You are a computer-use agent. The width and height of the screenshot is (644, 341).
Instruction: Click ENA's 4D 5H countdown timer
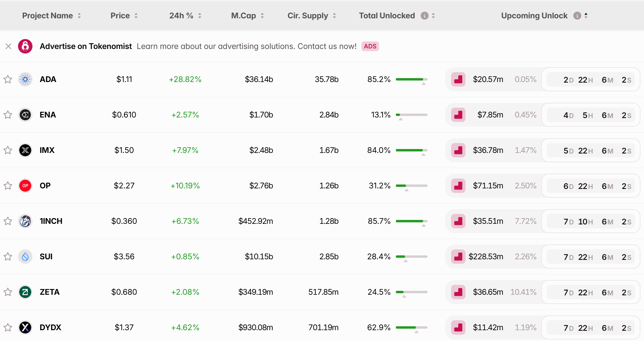coord(591,115)
